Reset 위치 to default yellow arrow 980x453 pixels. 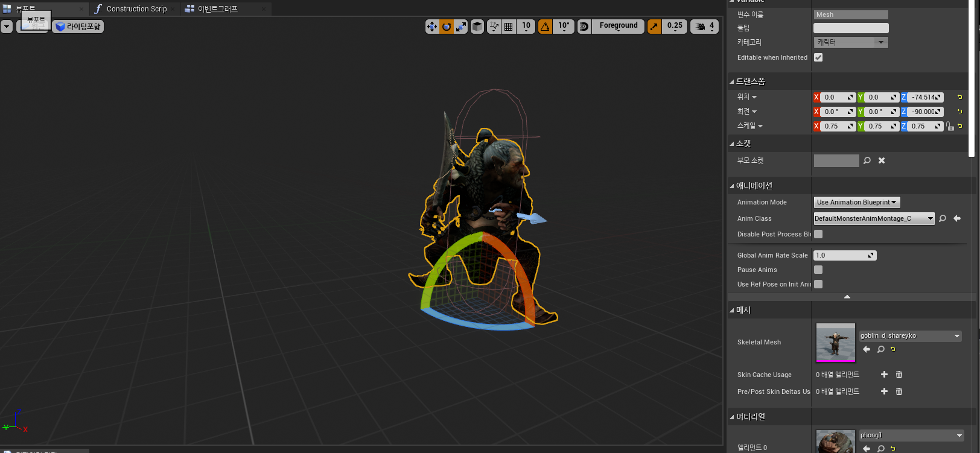[x=959, y=97]
